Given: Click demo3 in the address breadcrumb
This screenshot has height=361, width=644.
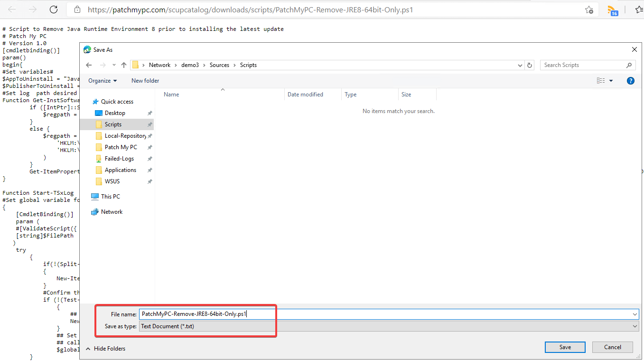Looking at the screenshot, I should (x=190, y=65).
